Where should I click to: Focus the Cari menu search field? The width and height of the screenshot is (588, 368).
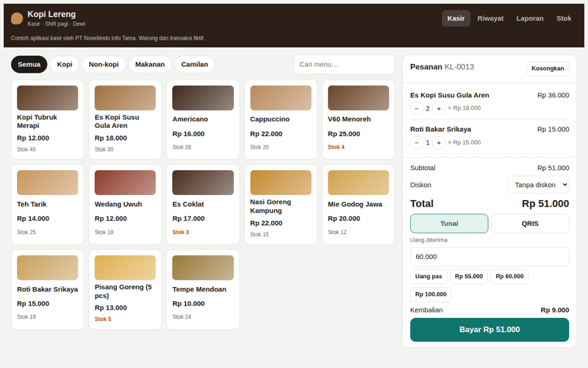click(x=344, y=64)
